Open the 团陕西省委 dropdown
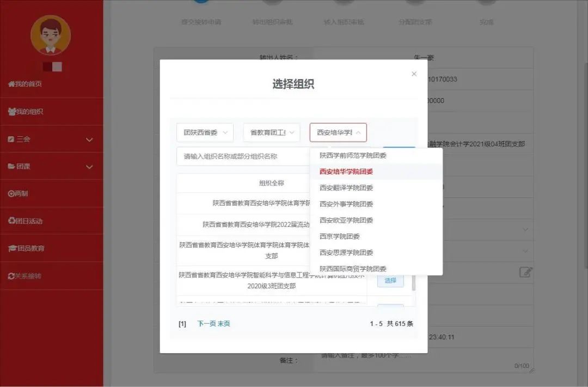 [x=205, y=132]
